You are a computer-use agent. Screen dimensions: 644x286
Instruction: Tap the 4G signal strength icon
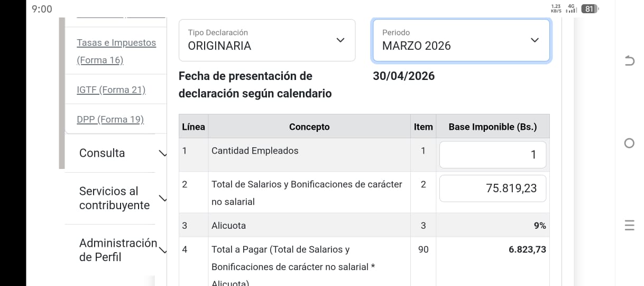pos(571,8)
